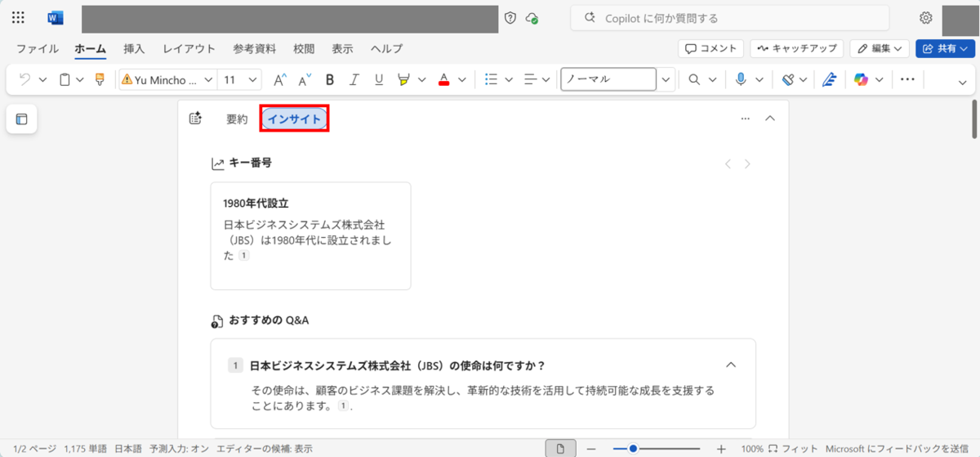Insert a bulleted list
The width and height of the screenshot is (980, 457).
[x=491, y=79]
